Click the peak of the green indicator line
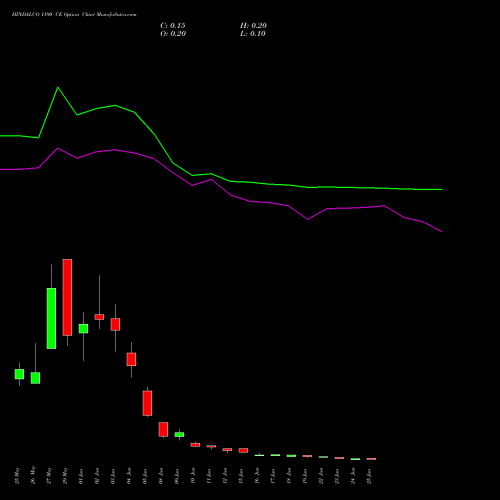The height and width of the screenshot is (500, 500). [x=58, y=88]
